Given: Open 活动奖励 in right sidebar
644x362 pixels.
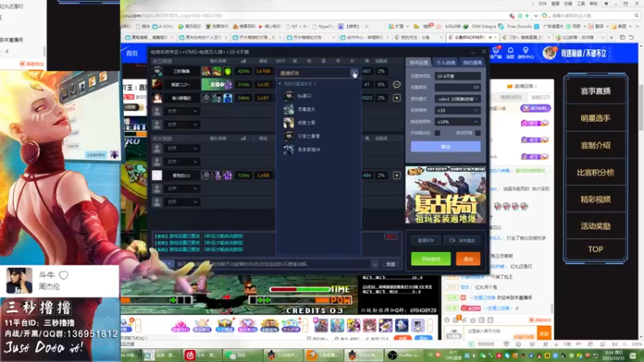Looking at the screenshot, I should [x=596, y=226].
